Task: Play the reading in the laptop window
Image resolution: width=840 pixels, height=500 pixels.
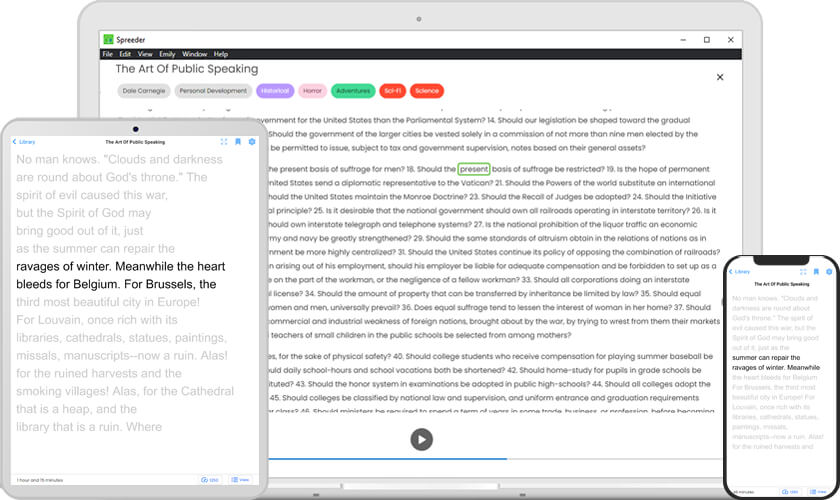Action: point(422,439)
